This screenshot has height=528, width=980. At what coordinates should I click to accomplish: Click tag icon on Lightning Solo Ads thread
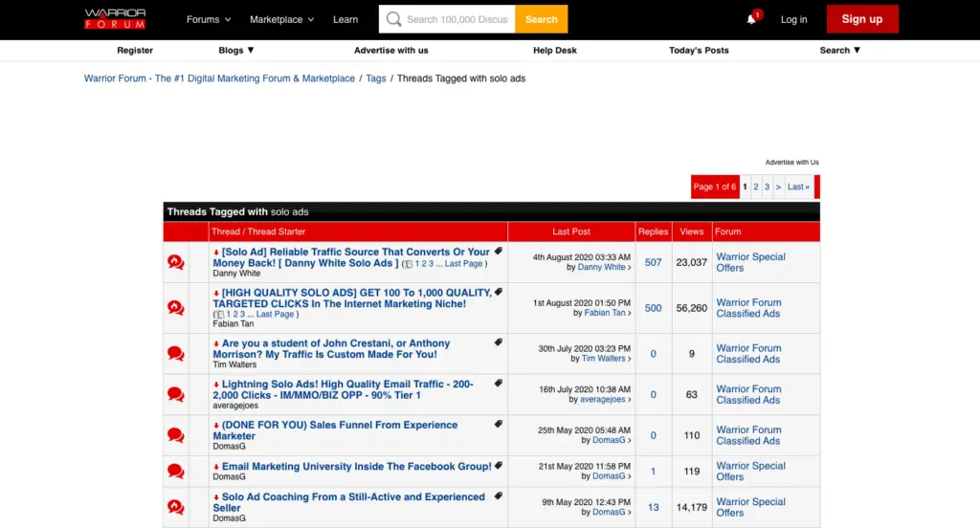pyautogui.click(x=498, y=383)
